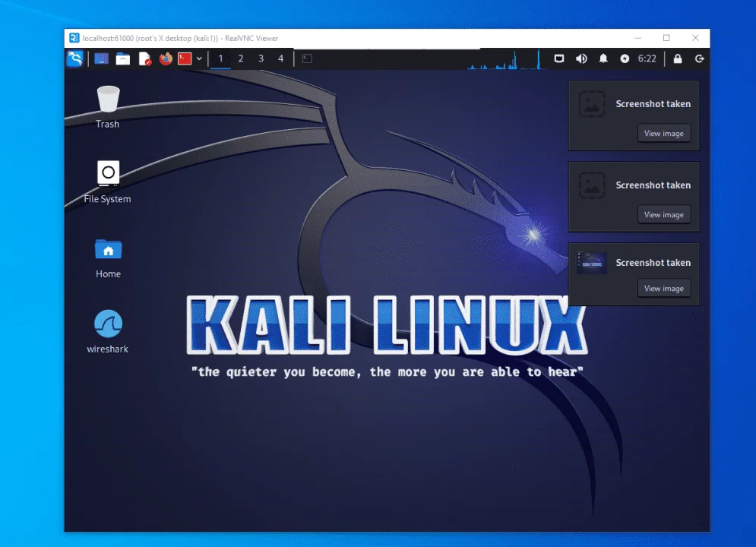Open the volume speaker icon
Screen dimensions: 756x547
(x=581, y=58)
